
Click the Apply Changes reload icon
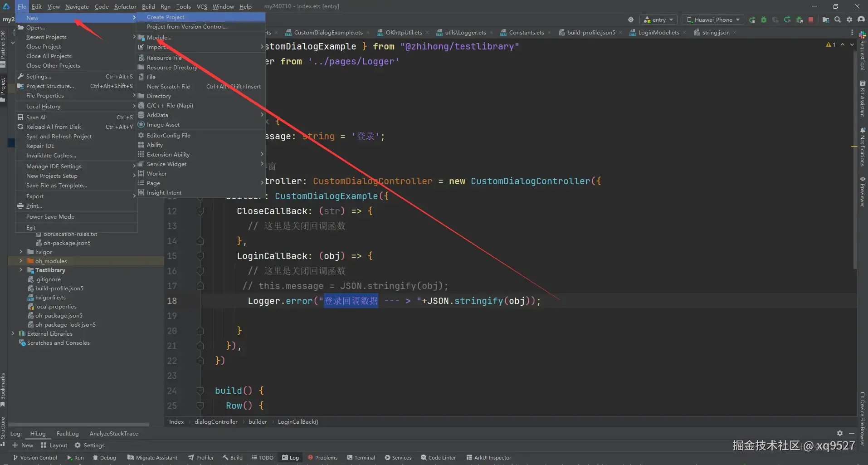(787, 20)
